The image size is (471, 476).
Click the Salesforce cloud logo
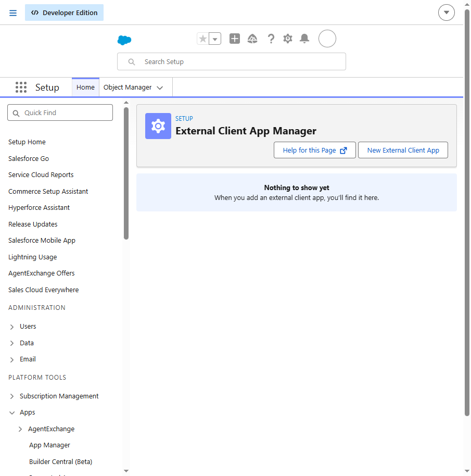pos(124,40)
